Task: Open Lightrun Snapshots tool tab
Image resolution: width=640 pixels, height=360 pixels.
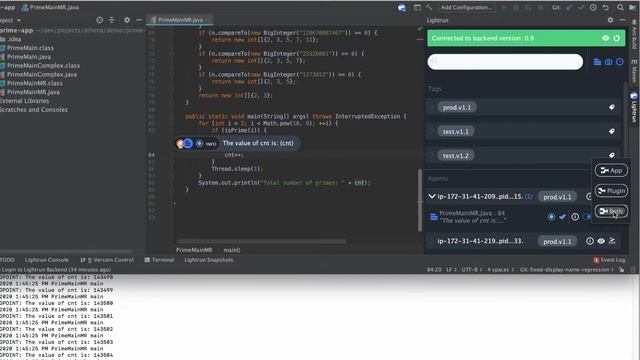Action: click(209, 260)
